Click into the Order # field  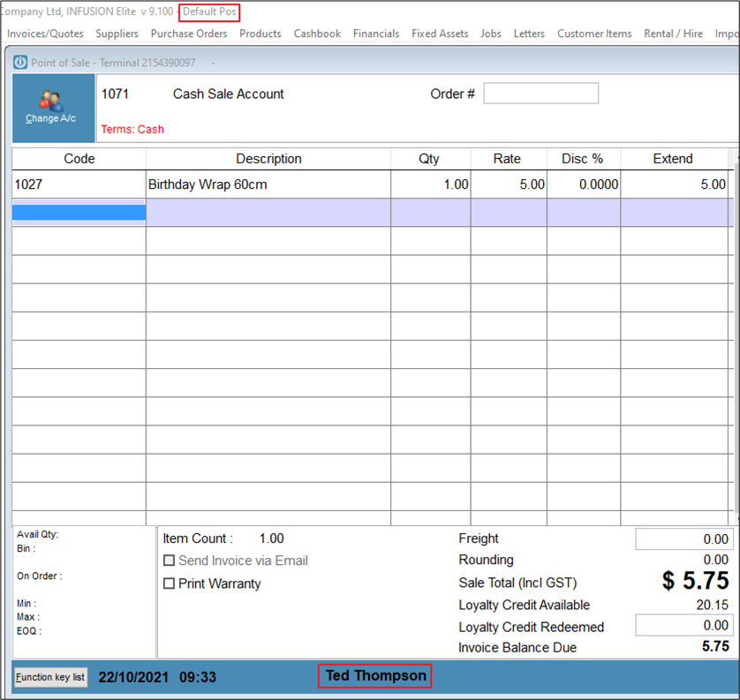coord(540,94)
